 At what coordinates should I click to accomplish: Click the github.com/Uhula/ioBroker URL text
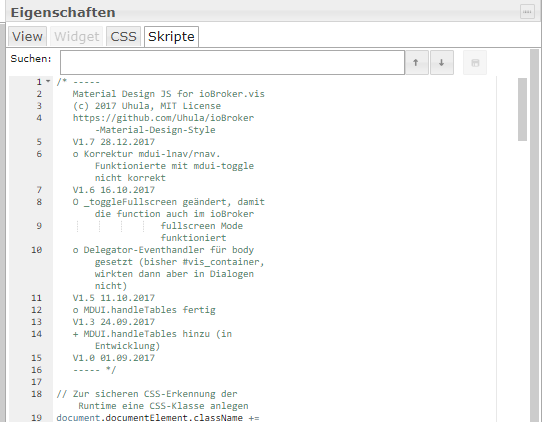pos(163,118)
